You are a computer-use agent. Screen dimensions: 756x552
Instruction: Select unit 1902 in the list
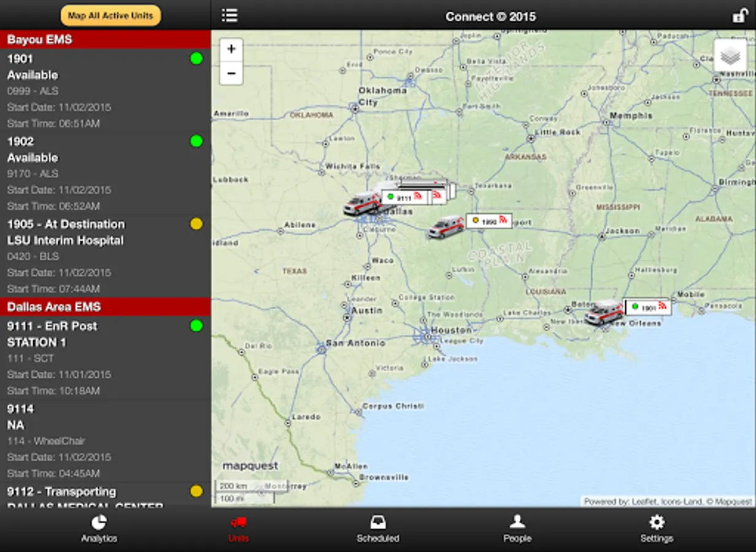coord(106,174)
